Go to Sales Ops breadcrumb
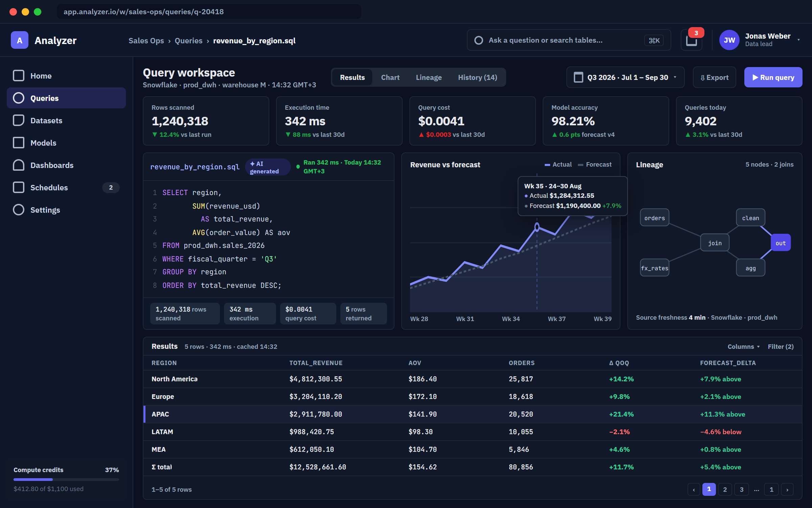This screenshot has width=812, height=508. pos(146,41)
